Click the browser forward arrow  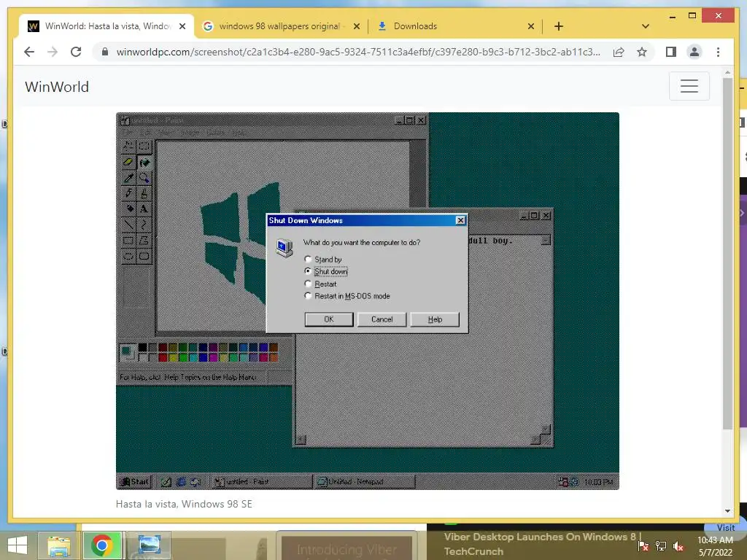click(53, 52)
